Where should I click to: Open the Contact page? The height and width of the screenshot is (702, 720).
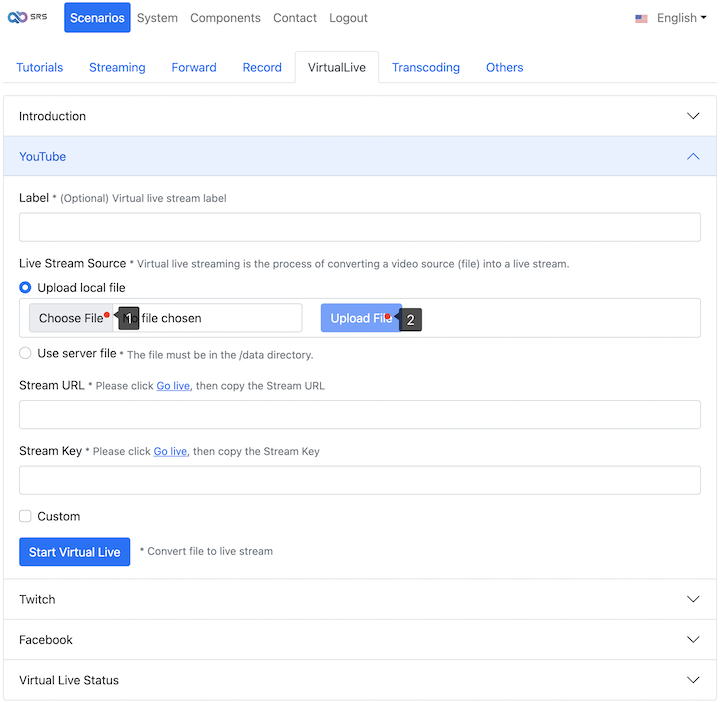pyautogui.click(x=295, y=18)
